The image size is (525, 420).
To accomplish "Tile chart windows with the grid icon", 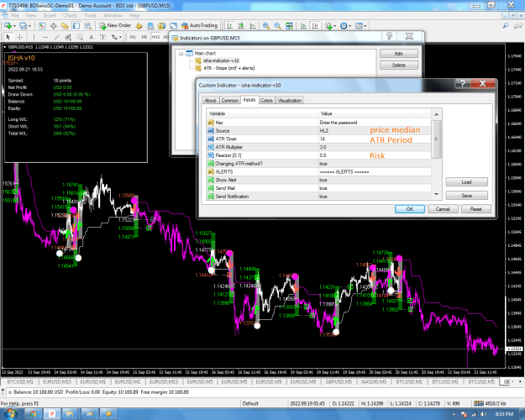I will (x=289, y=26).
